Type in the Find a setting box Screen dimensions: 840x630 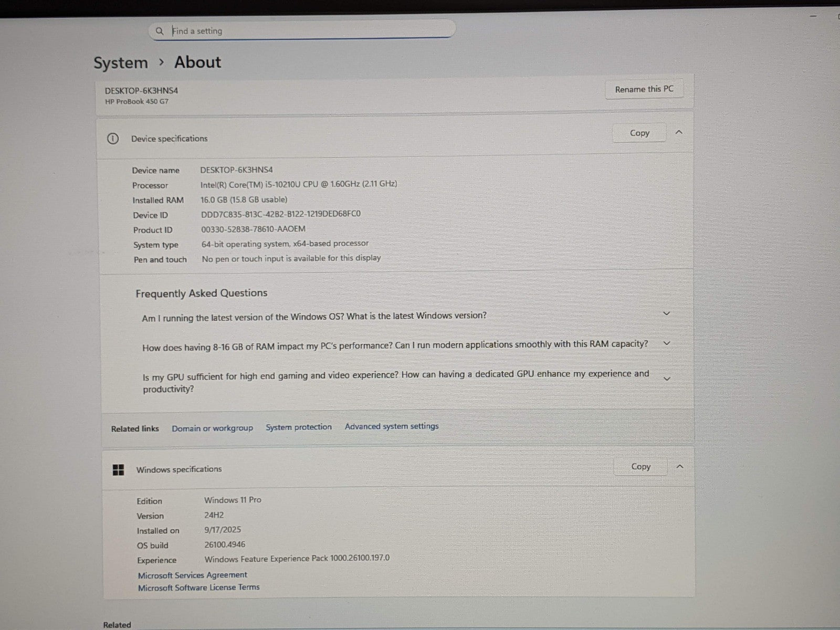pos(310,31)
